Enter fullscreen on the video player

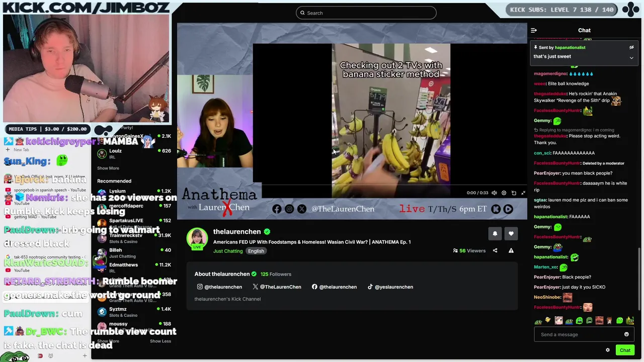point(523,193)
